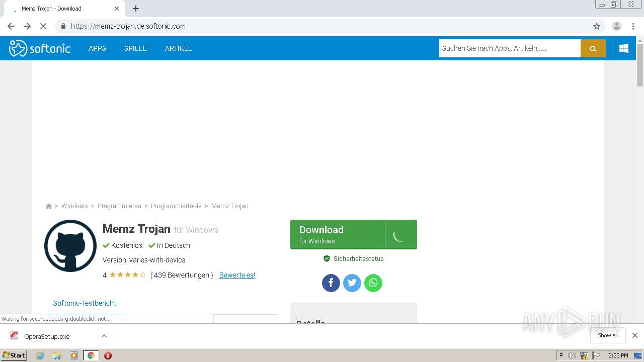Expand OperaSetup.exe download options
This screenshot has width=644, height=362.
coord(104,336)
